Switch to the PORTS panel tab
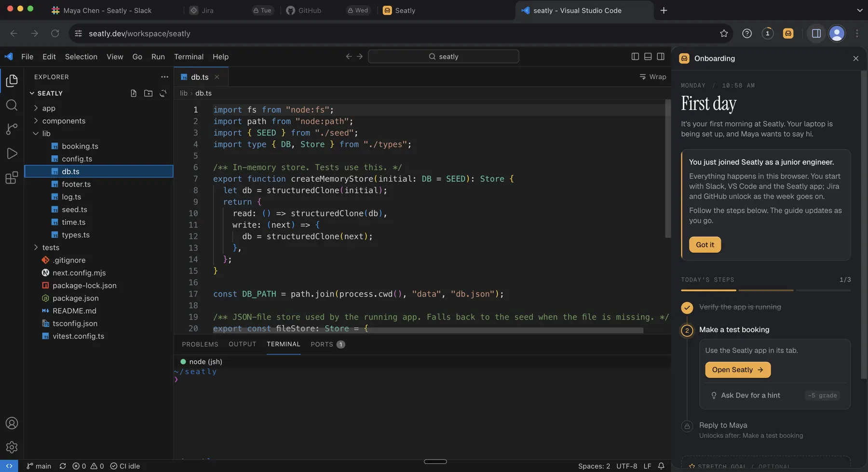Image resolution: width=868 pixels, height=472 pixels. click(x=327, y=344)
